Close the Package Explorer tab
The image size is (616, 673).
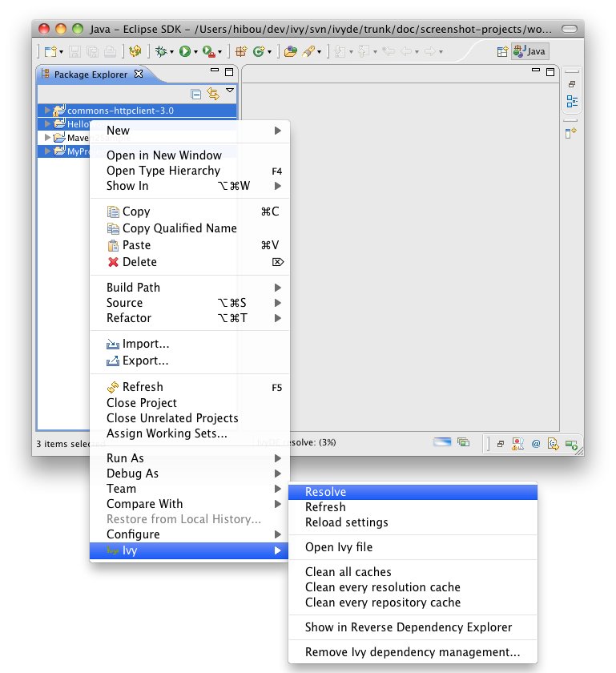(138, 74)
